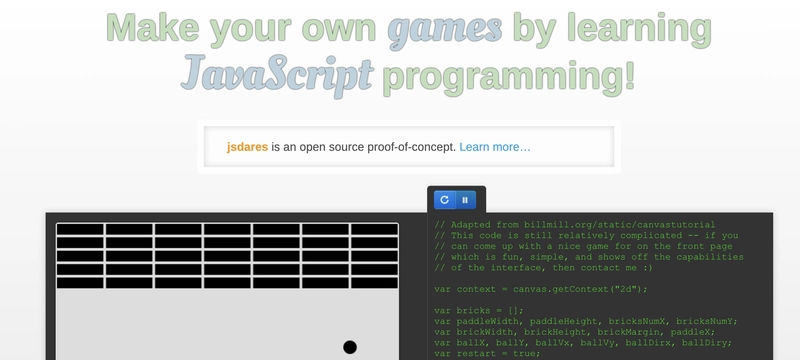Screen dimensions: 800x360
Task: Click the code line 'var restart = true;'
Action: click(x=487, y=353)
